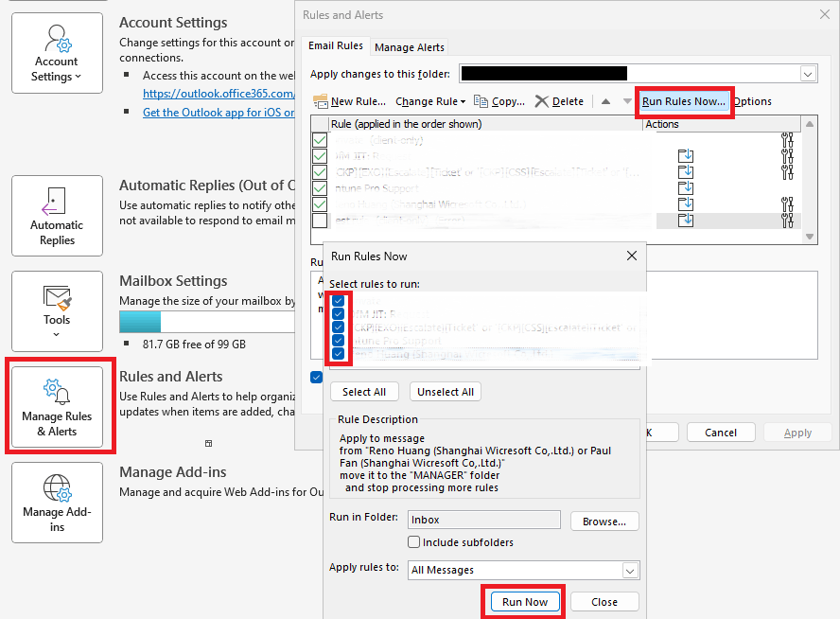Open the Apply changes to this folder dropdown
Image resolution: width=840 pixels, height=619 pixels.
tap(808, 73)
